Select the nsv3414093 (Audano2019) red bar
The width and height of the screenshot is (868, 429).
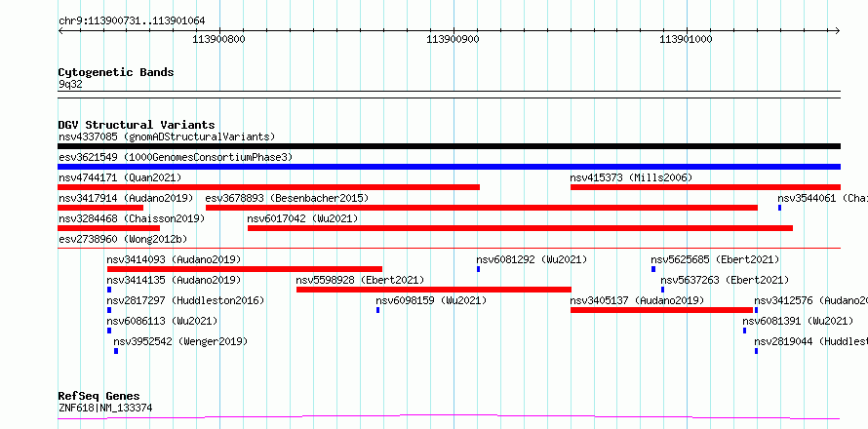click(244, 269)
